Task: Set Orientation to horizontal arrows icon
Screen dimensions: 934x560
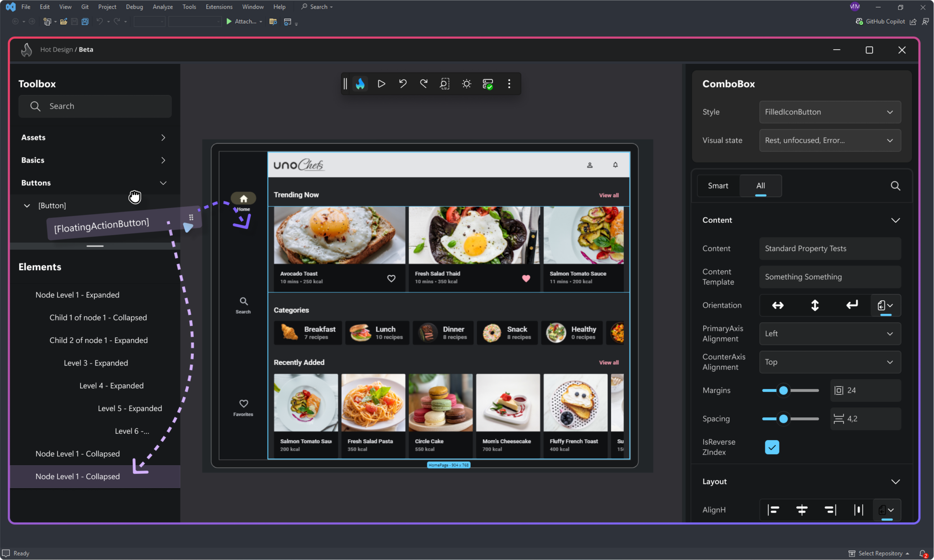Action: 778,305
